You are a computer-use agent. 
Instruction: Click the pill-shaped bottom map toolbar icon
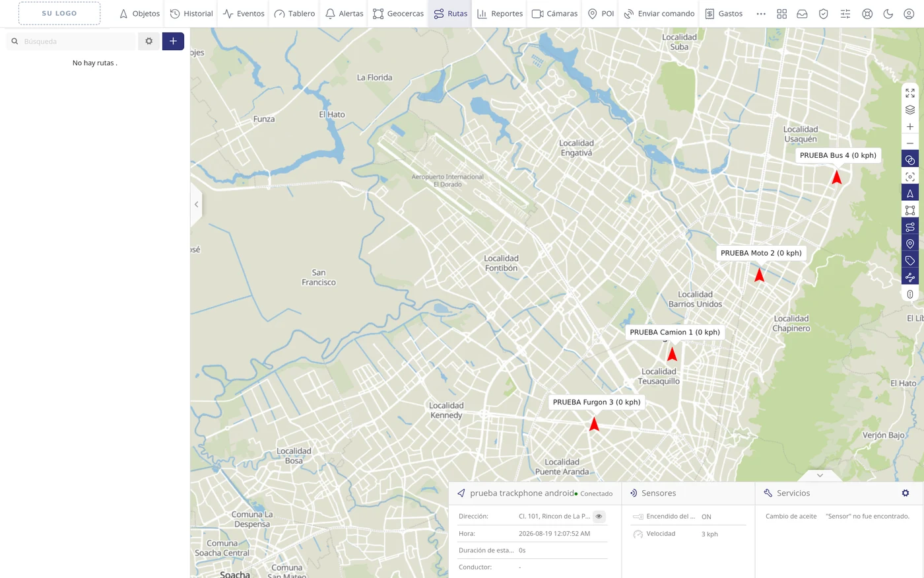tap(910, 294)
